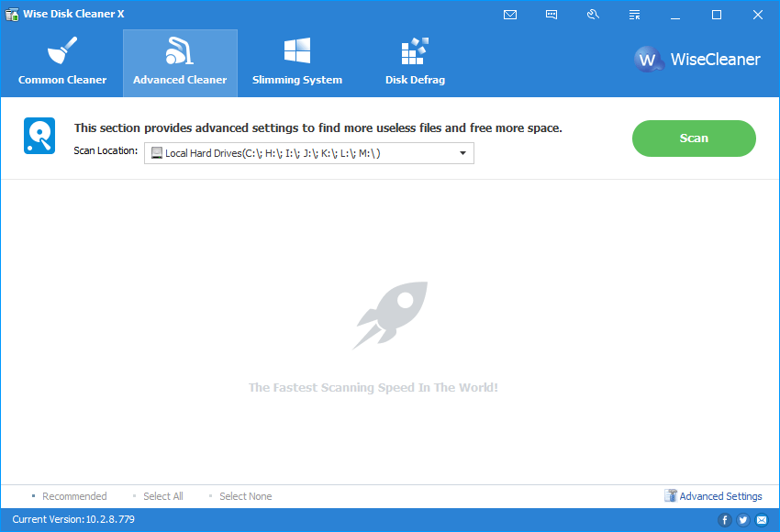Open the Common Cleaner tab
Image resolution: width=780 pixels, height=532 pixels.
62,63
